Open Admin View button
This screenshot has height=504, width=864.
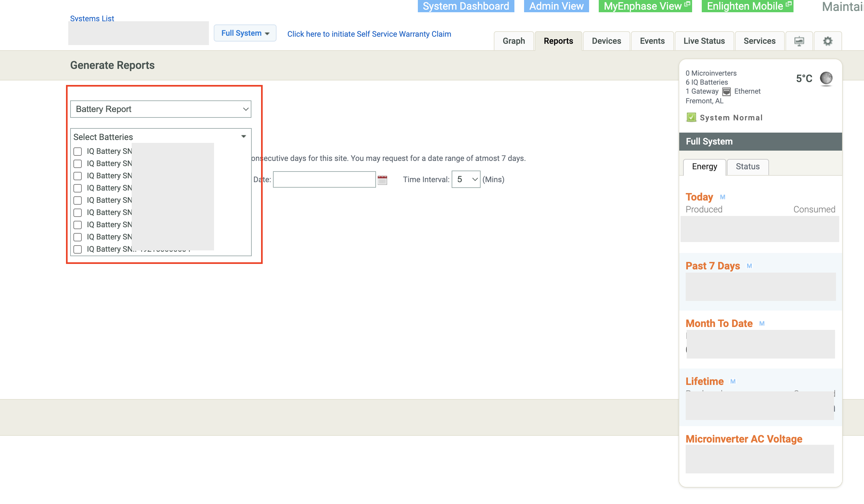(556, 6)
